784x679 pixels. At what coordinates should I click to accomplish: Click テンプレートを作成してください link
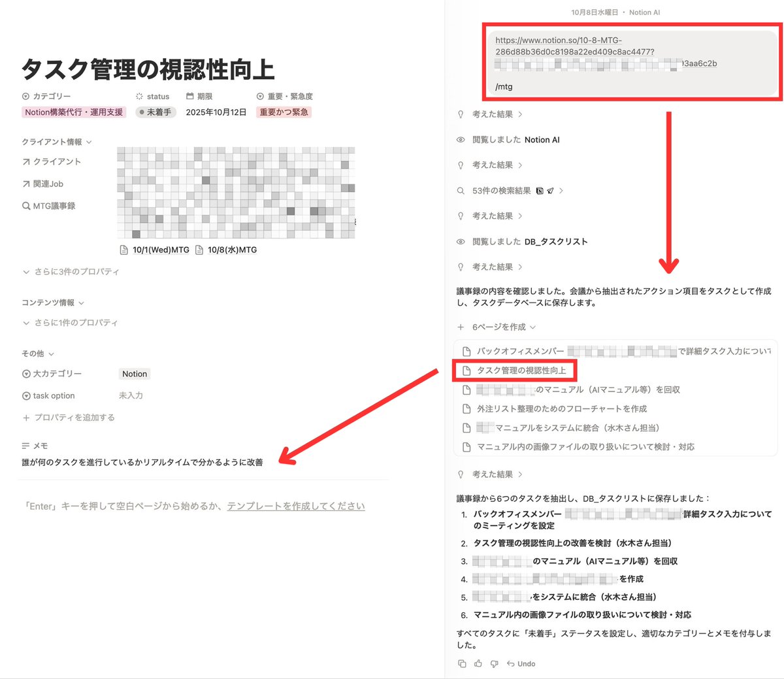[x=296, y=506]
